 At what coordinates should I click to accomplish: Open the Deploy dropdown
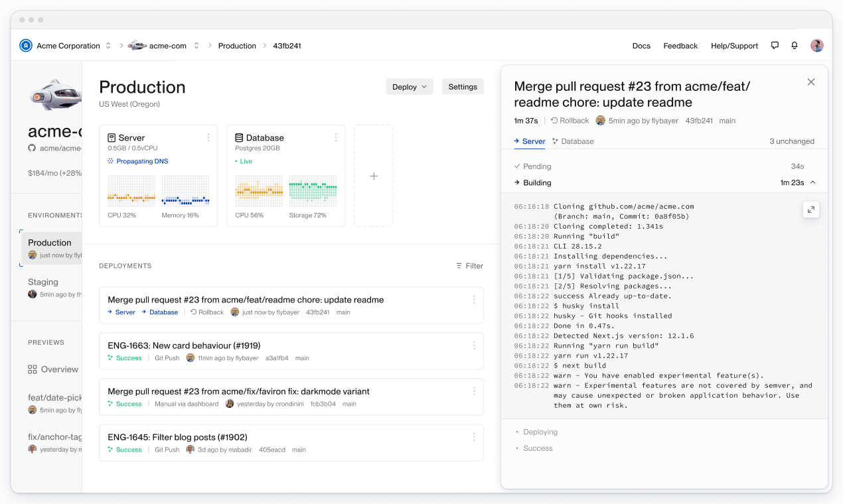410,87
